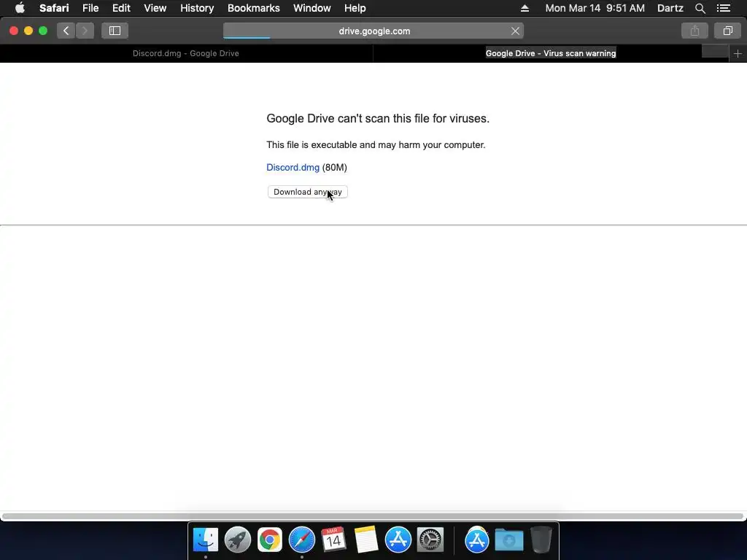747x560 pixels.
Task: Open the View menu
Action: tap(155, 8)
